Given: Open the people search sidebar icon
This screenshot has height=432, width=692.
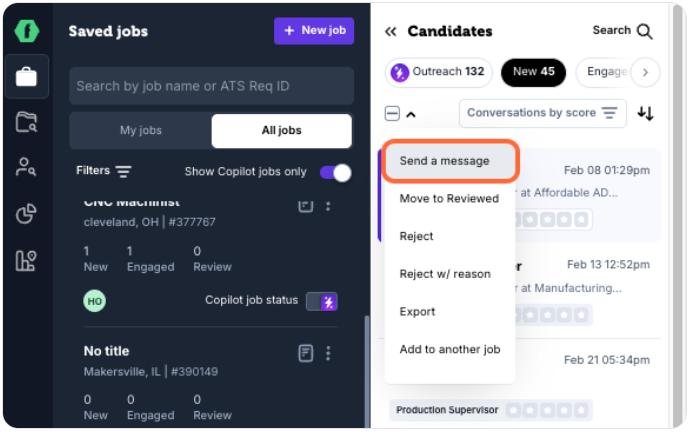Looking at the screenshot, I should (x=26, y=167).
